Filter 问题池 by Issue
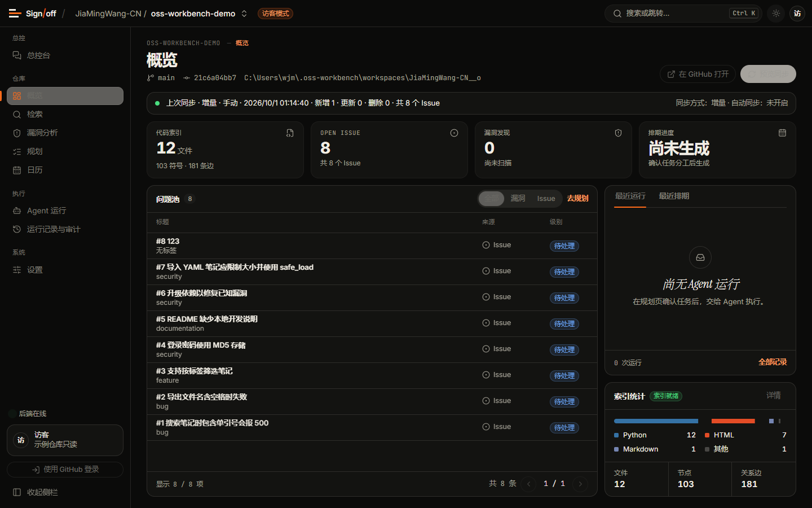 [x=546, y=199]
